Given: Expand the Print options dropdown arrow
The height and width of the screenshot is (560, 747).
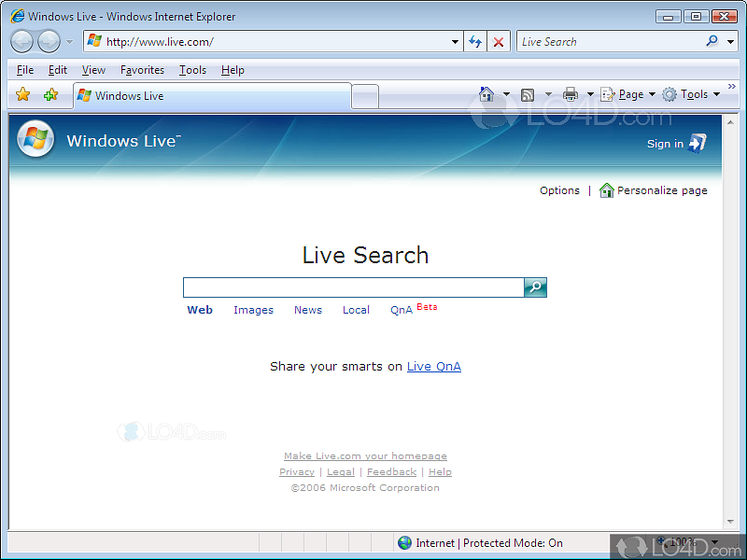Looking at the screenshot, I should [x=590, y=94].
